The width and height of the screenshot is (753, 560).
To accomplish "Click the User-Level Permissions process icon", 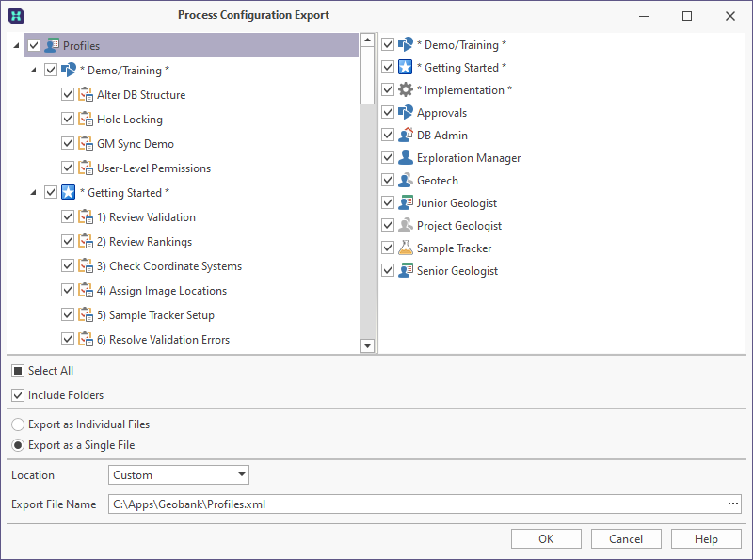I will [86, 168].
